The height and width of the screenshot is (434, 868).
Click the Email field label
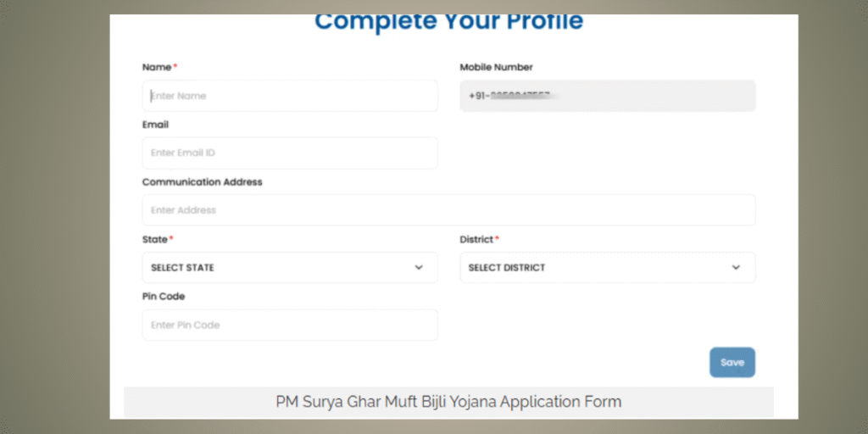(x=155, y=125)
